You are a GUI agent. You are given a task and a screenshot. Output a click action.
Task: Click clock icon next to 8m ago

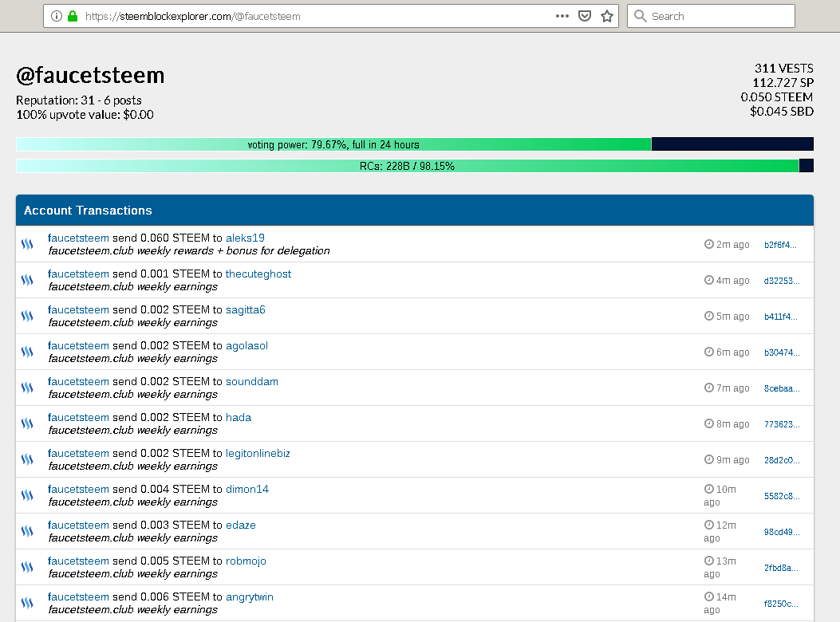click(x=708, y=423)
